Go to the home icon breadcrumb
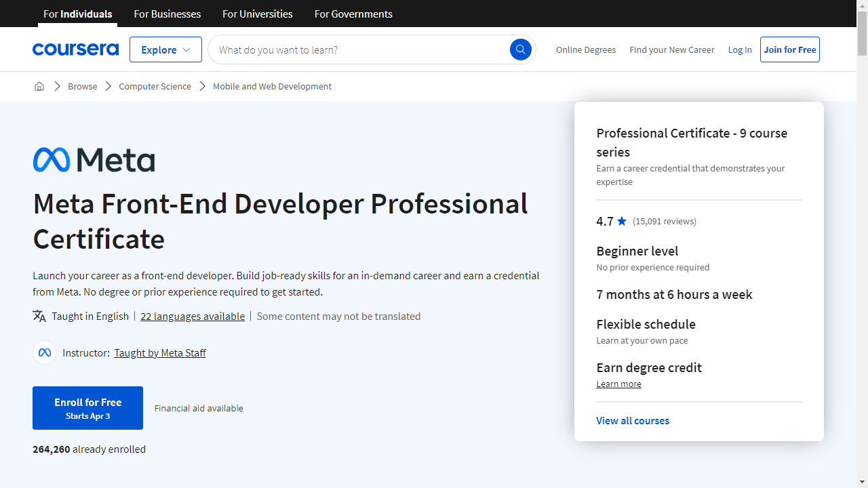The width and height of the screenshot is (868, 488). [39, 86]
